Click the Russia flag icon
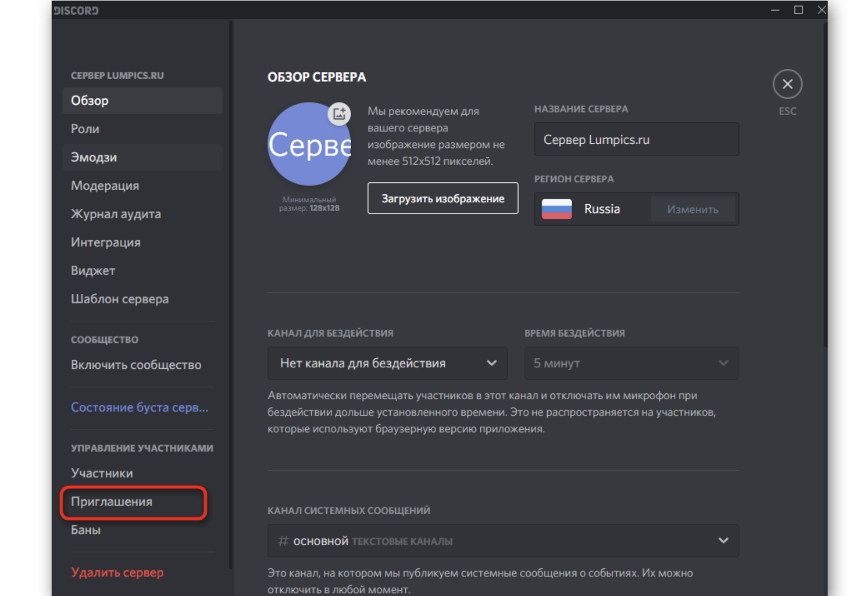 click(x=556, y=209)
